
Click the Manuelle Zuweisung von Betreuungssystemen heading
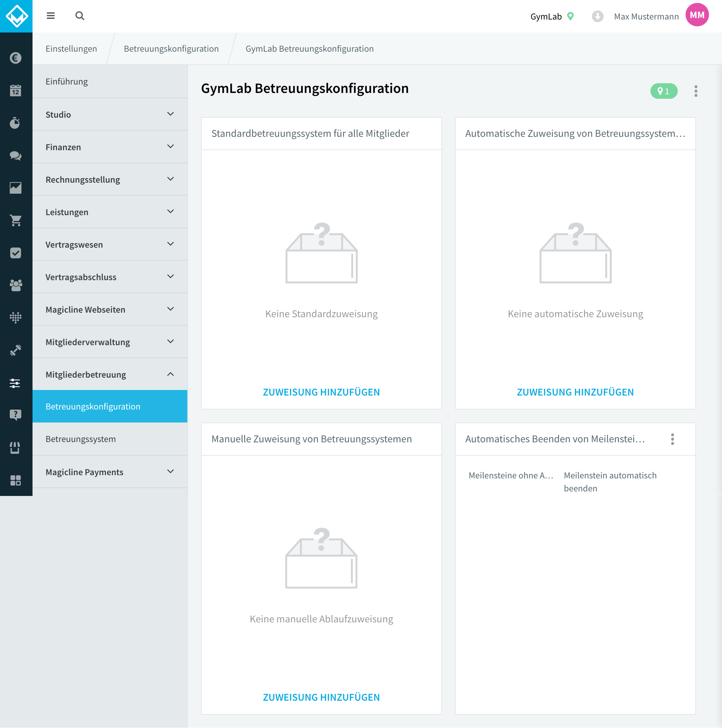pyautogui.click(x=312, y=439)
